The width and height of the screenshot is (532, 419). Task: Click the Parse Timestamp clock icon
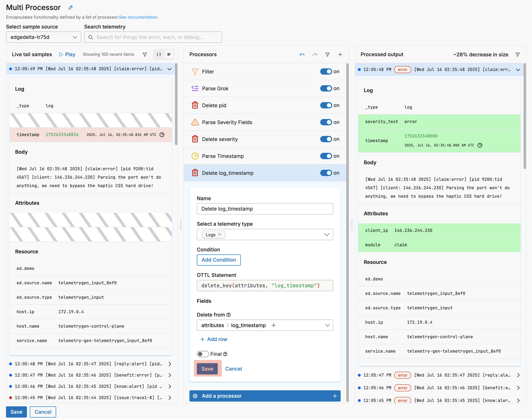click(195, 156)
